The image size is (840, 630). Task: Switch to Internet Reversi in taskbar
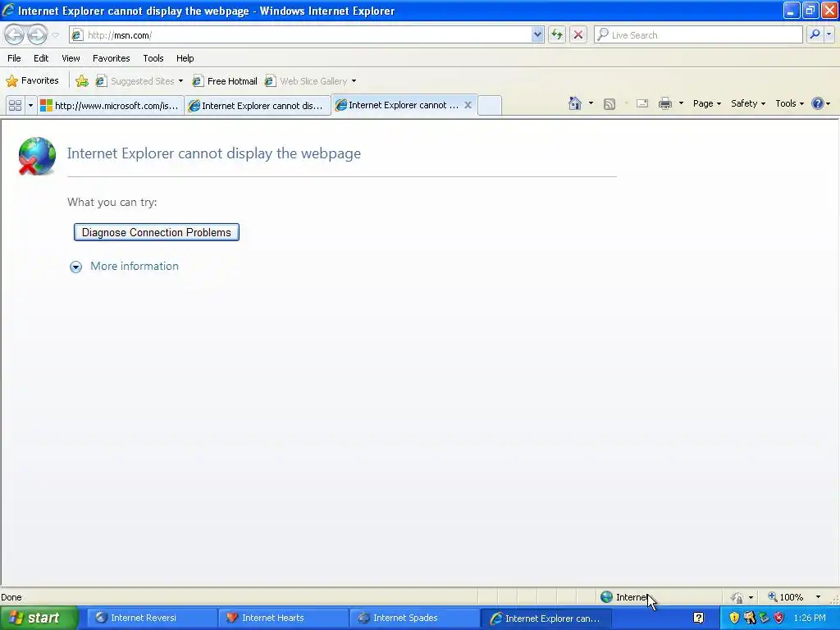pyautogui.click(x=151, y=618)
